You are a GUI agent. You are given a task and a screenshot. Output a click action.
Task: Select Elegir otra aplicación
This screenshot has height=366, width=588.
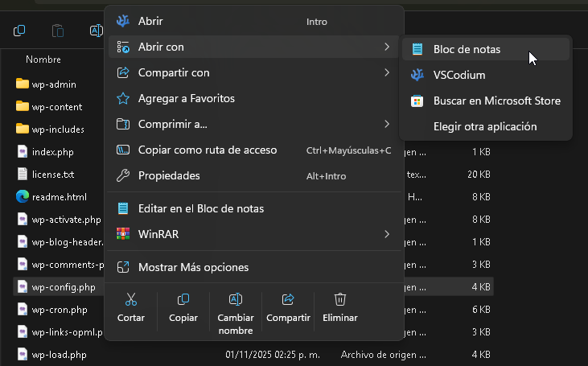[x=486, y=126]
